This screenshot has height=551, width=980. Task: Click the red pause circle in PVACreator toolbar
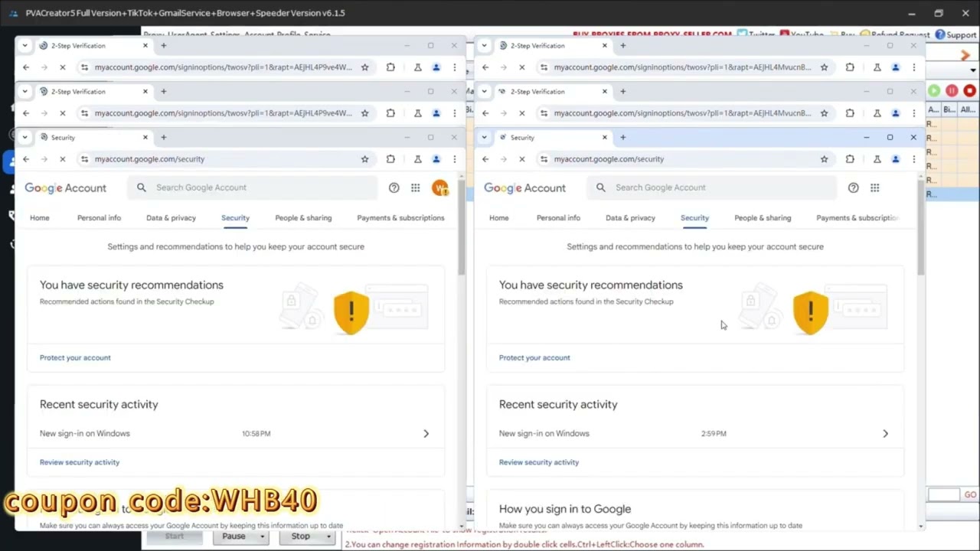(x=952, y=91)
